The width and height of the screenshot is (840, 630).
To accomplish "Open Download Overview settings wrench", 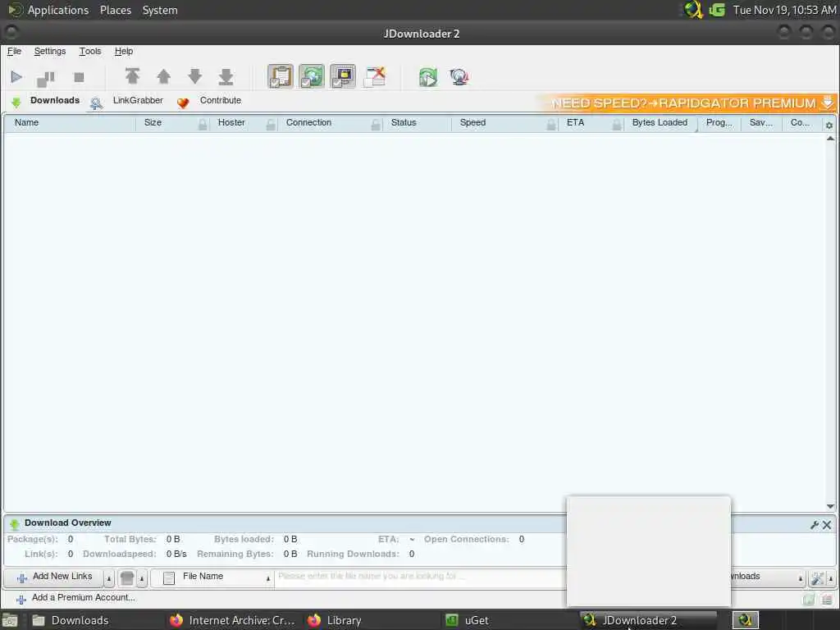I will pos(815,525).
